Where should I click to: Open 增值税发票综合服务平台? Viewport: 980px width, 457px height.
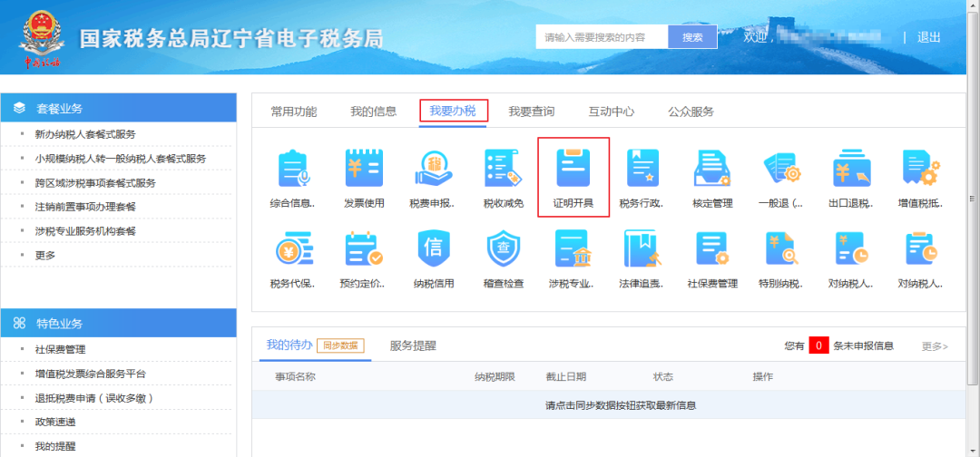coord(91,374)
